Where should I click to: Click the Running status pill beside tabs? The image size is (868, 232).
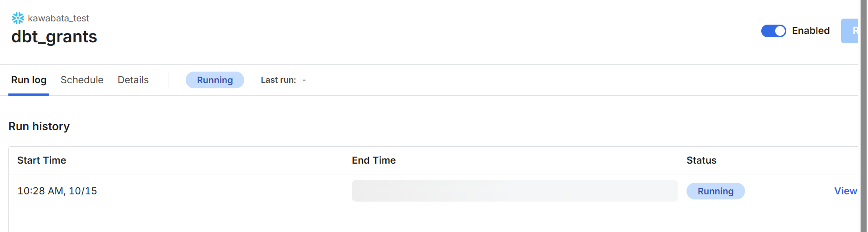(215, 80)
